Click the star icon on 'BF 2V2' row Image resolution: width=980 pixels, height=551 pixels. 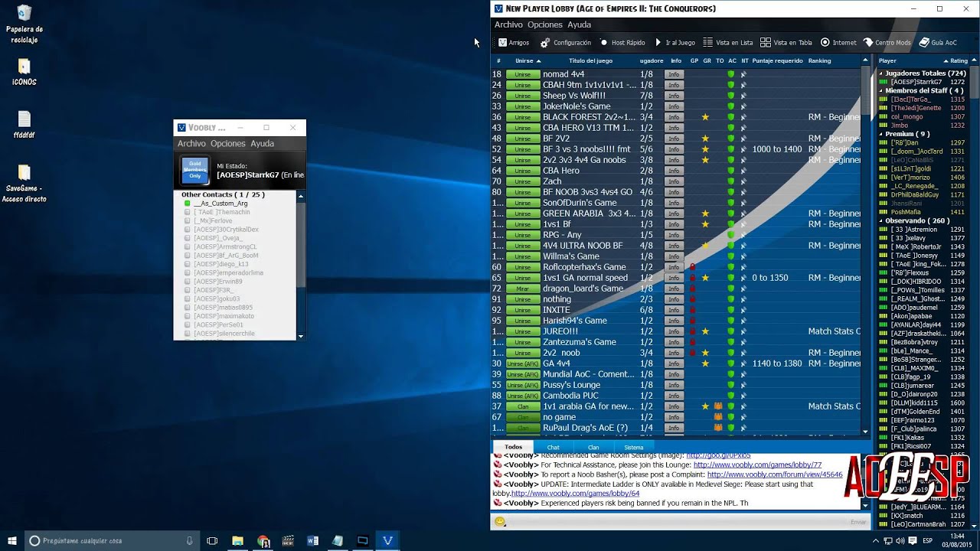[x=705, y=139]
